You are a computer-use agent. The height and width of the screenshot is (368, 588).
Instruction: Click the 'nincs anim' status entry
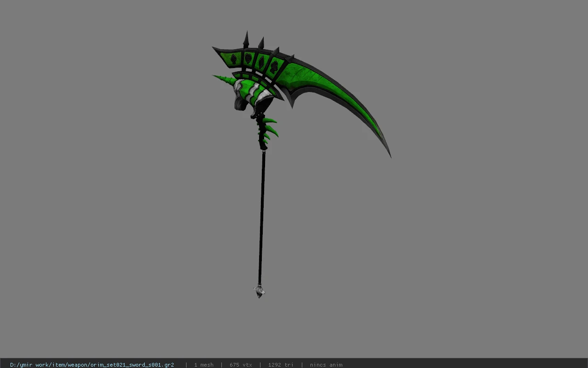click(x=326, y=365)
